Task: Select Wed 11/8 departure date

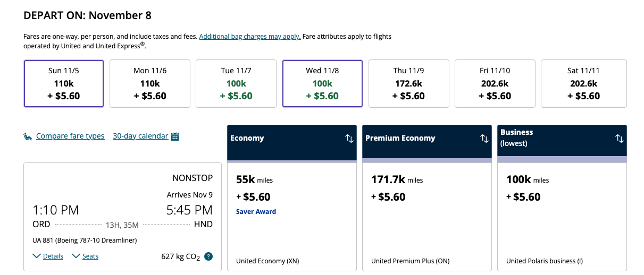Action: (x=322, y=83)
